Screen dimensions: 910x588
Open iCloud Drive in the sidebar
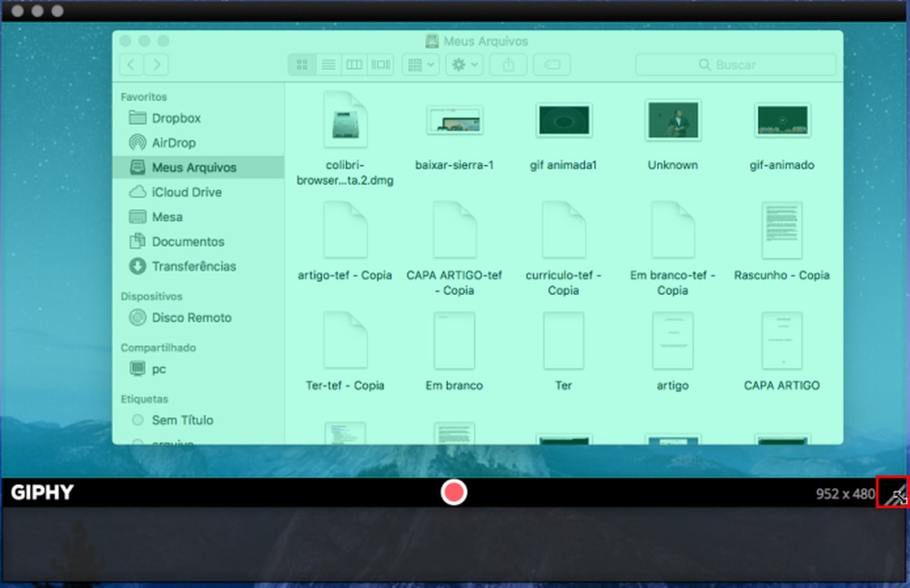[197, 191]
